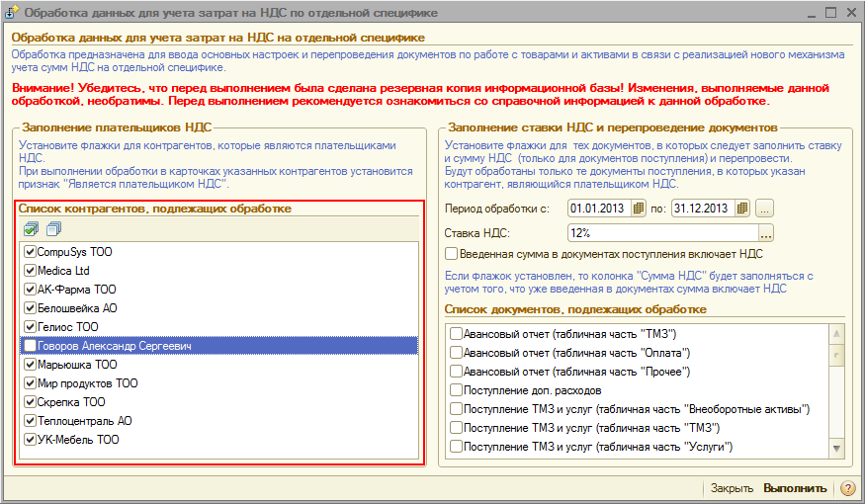
Task: Uncheck the CompuSys ТОО contractor
Action: click(30, 252)
